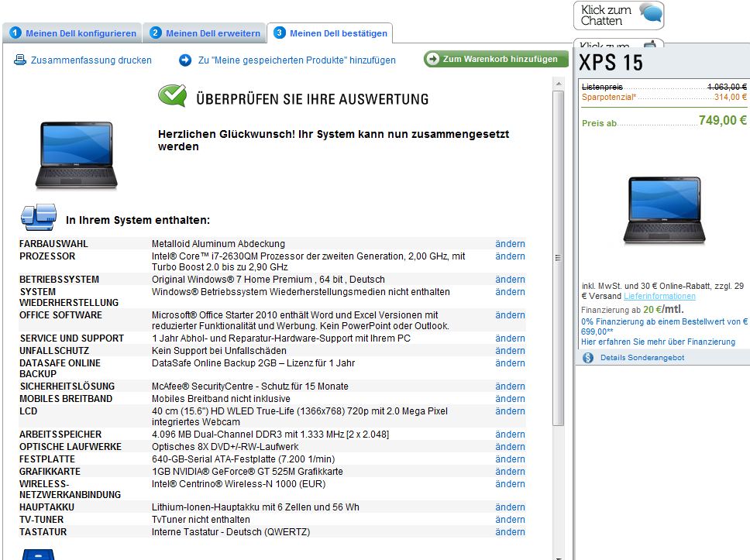750x560 pixels.
Task: Change the Farbauswahl via ändern
Action: pyautogui.click(x=510, y=243)
